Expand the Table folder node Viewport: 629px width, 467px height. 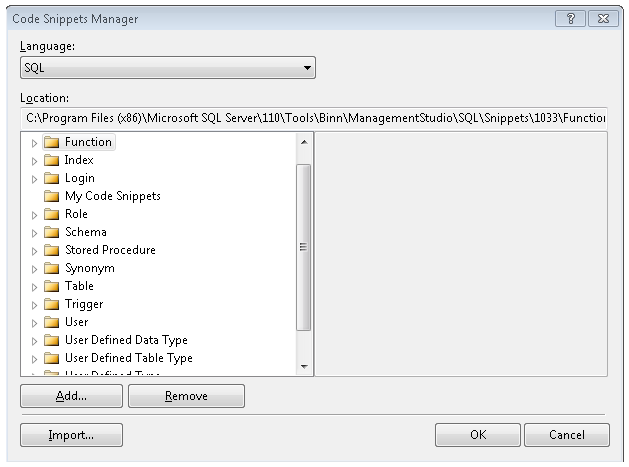click(34, 286)
